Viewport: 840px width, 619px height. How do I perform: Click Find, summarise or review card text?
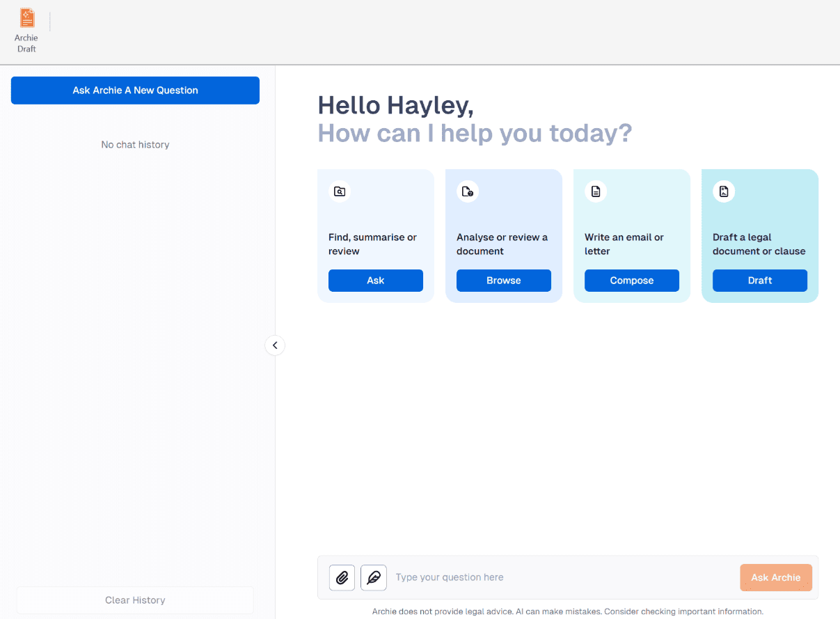tap(373, 244)
